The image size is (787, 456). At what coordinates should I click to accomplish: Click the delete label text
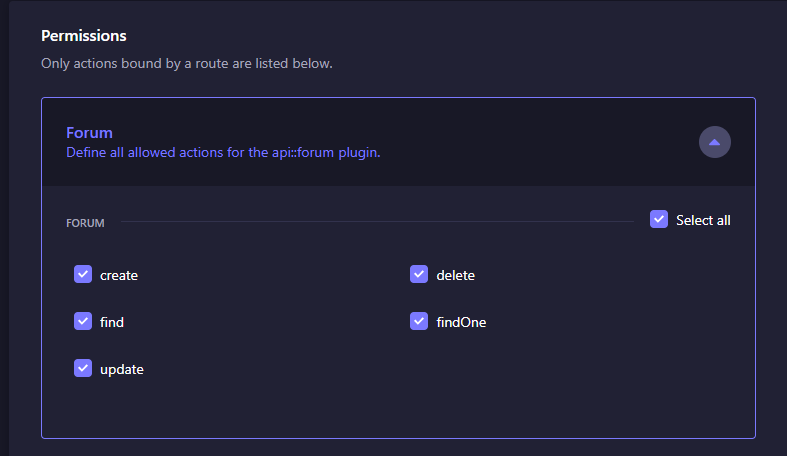(x=455, y=275)
